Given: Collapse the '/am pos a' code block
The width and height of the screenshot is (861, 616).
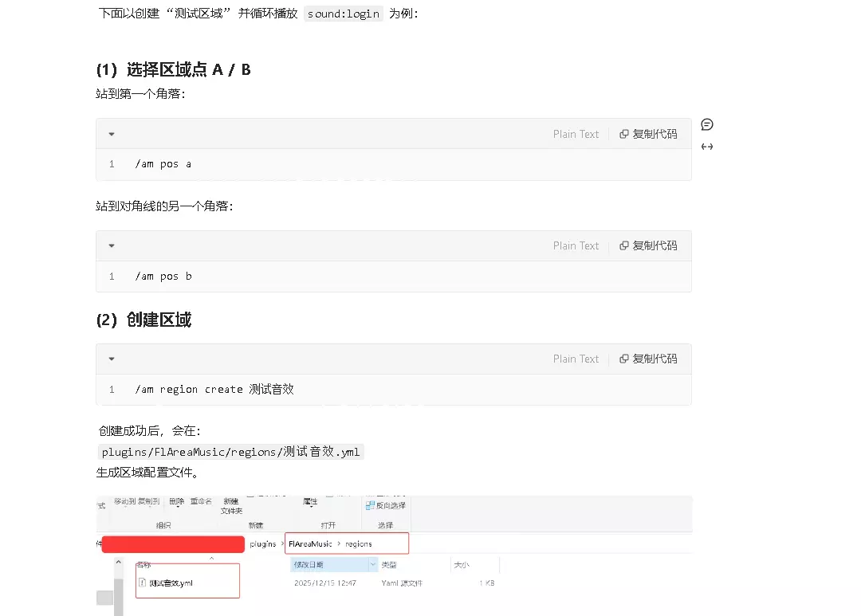Looking at the screenshot, I should click(x=112, y=134).
